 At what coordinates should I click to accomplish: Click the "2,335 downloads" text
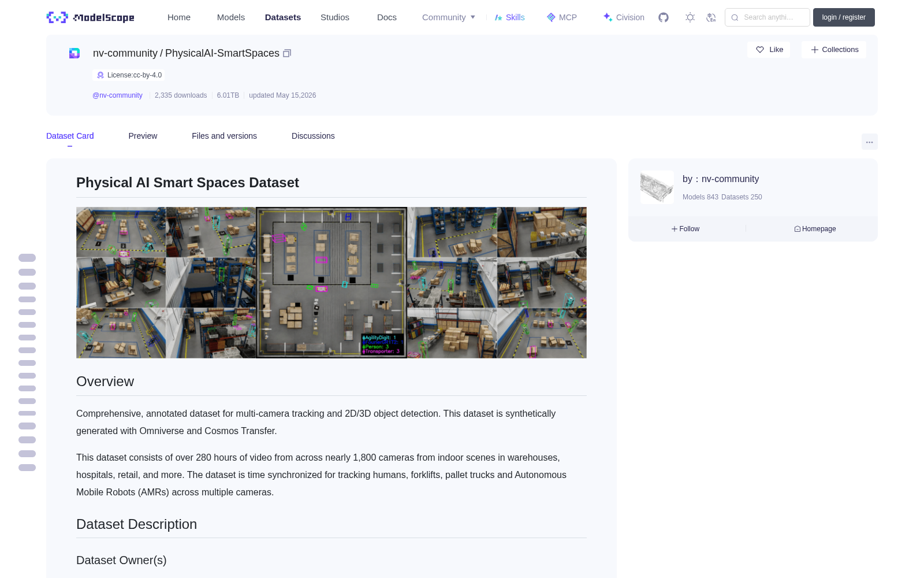181,95
